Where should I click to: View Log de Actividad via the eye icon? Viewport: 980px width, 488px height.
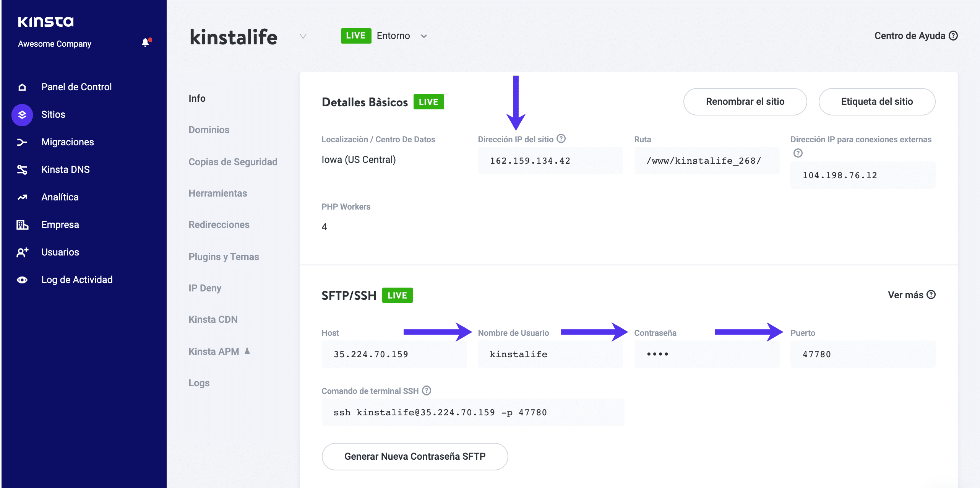point(22,280)
